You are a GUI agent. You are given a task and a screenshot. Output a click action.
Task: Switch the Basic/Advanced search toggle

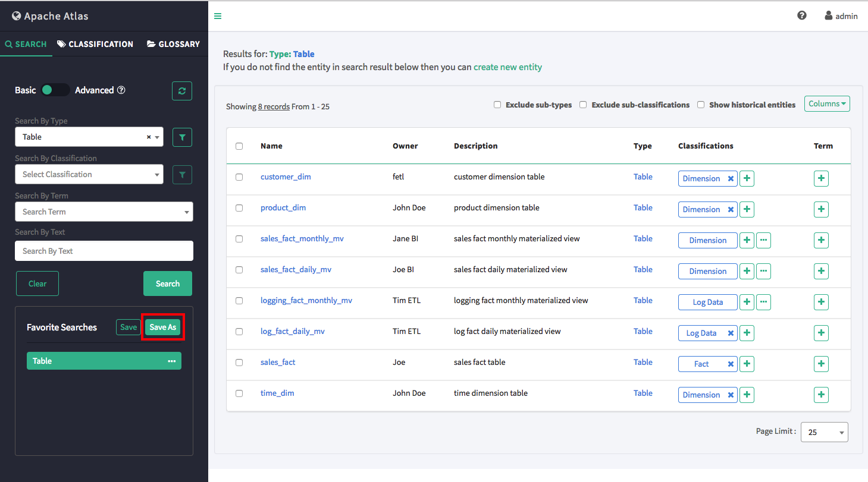[55, 90]
